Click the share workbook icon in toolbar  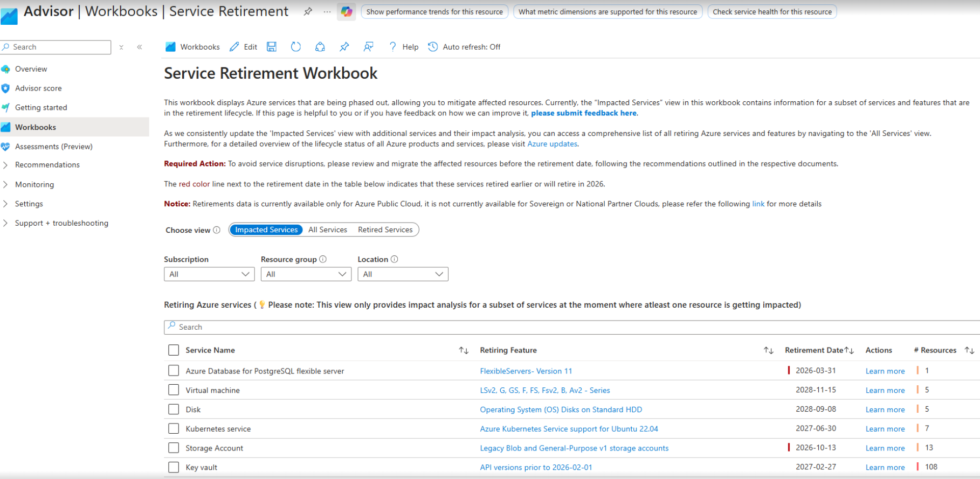(320, 47)
